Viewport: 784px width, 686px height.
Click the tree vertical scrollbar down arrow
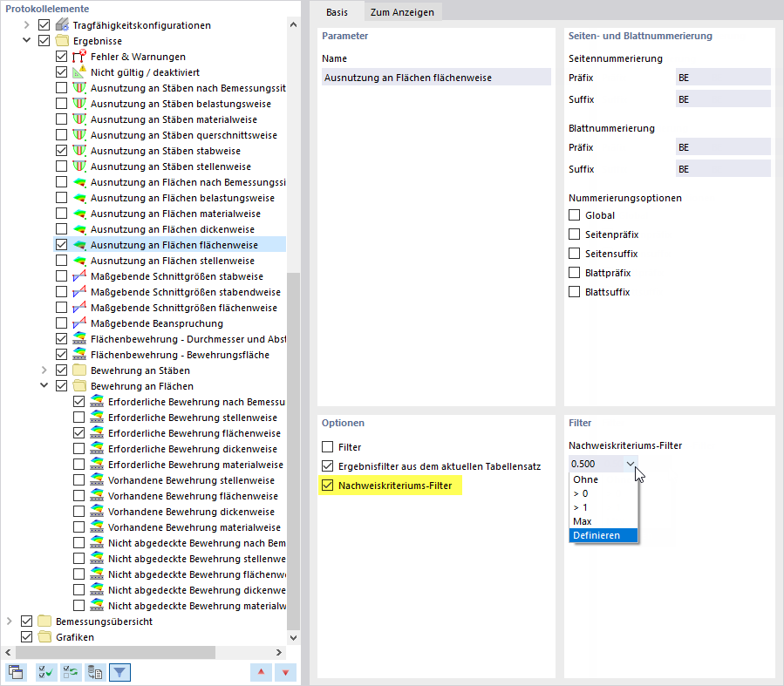tap(294, 637)
